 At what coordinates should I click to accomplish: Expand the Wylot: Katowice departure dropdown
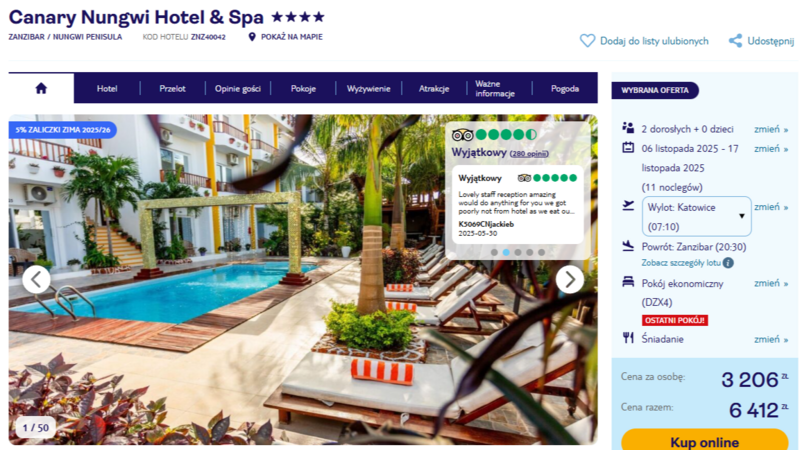696,216
